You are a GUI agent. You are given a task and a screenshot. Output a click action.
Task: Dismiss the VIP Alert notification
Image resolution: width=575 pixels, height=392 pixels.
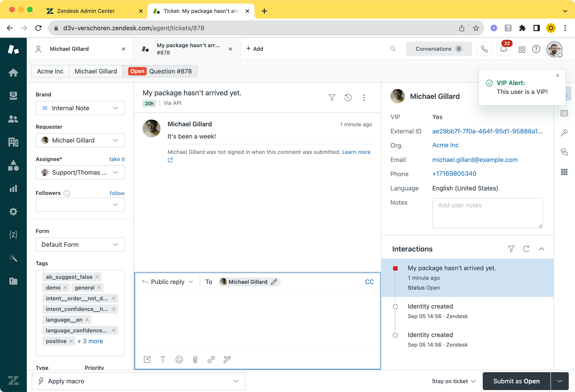(557, 76)
